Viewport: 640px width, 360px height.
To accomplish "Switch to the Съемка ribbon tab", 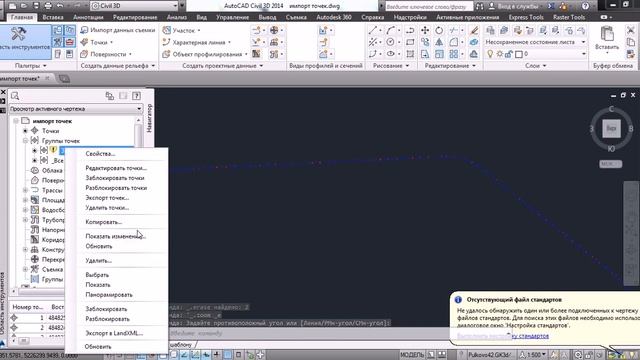I will point(296,17).
